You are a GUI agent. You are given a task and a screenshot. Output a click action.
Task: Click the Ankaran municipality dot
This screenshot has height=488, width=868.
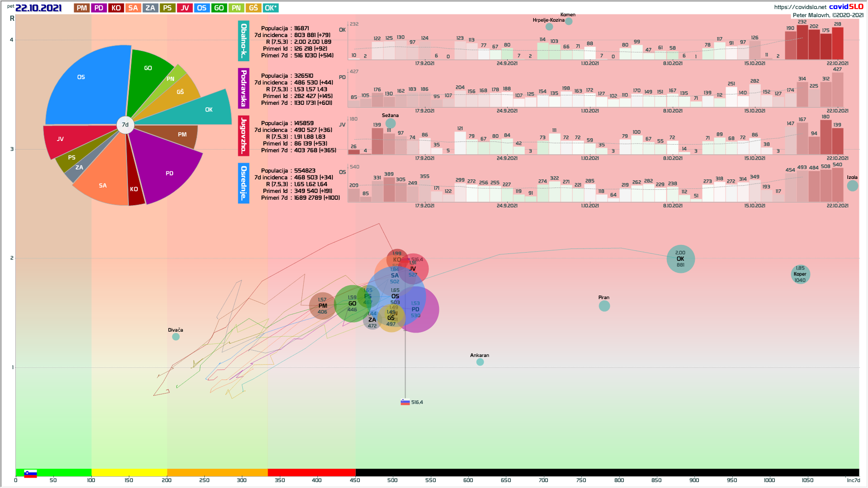pos(480,362)
